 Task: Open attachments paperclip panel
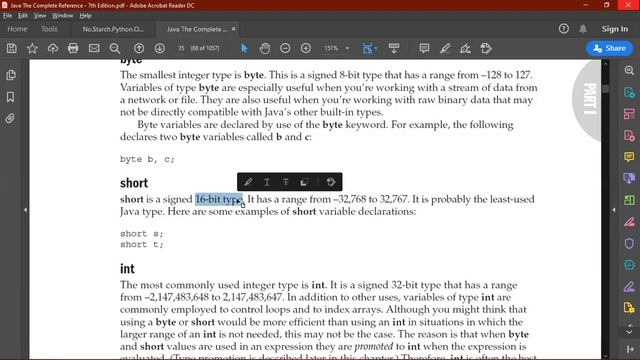click(x=11, y=118)
